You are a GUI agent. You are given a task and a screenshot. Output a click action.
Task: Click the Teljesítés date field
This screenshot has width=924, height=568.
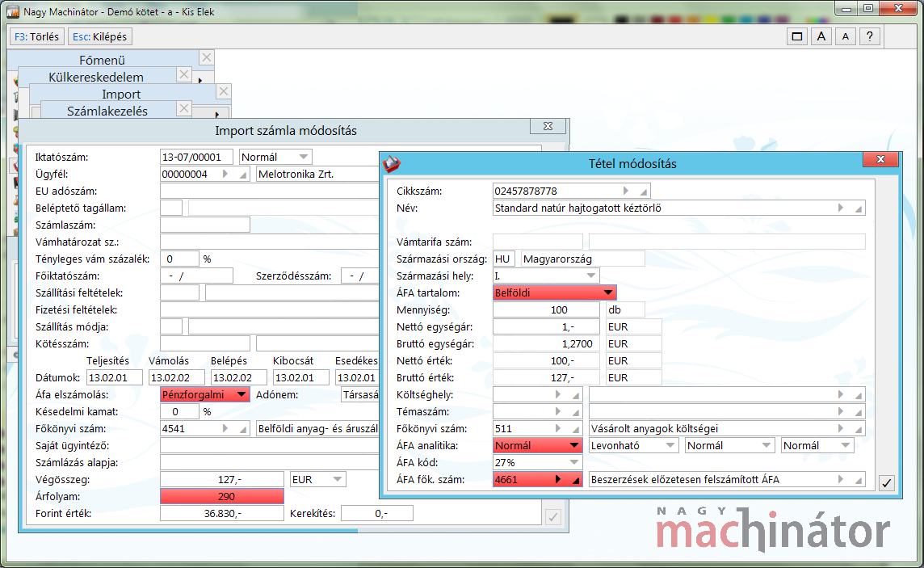pos(115,377)
